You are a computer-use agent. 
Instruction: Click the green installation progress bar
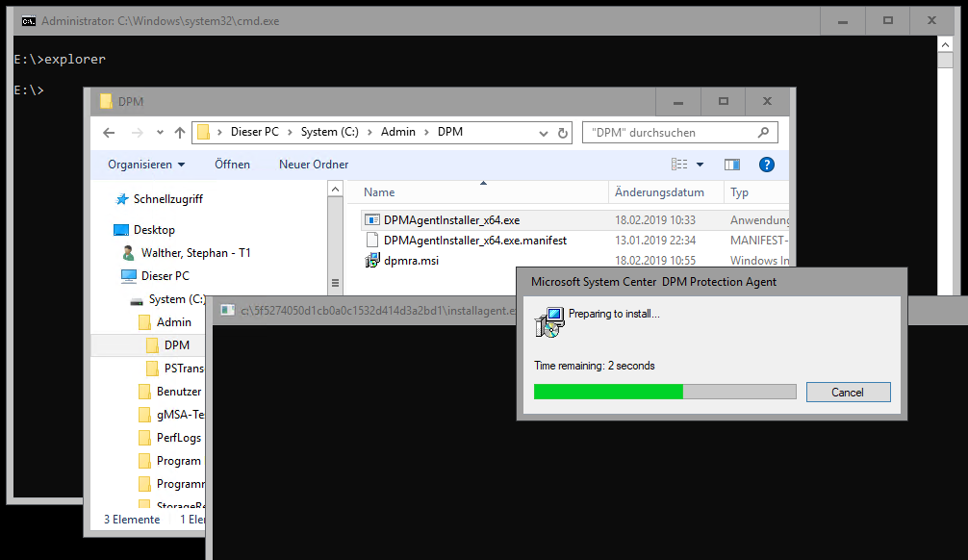(608, 392)
